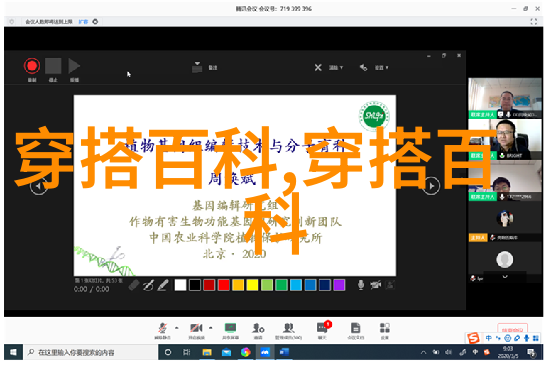This screenshot has height=367, width=550.
Task: Start recording with the red record button
Action: [32, 66]
